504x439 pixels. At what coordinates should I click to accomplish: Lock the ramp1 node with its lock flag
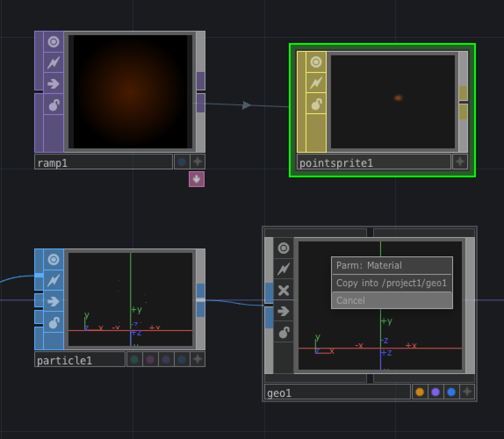tap(54, 105)
